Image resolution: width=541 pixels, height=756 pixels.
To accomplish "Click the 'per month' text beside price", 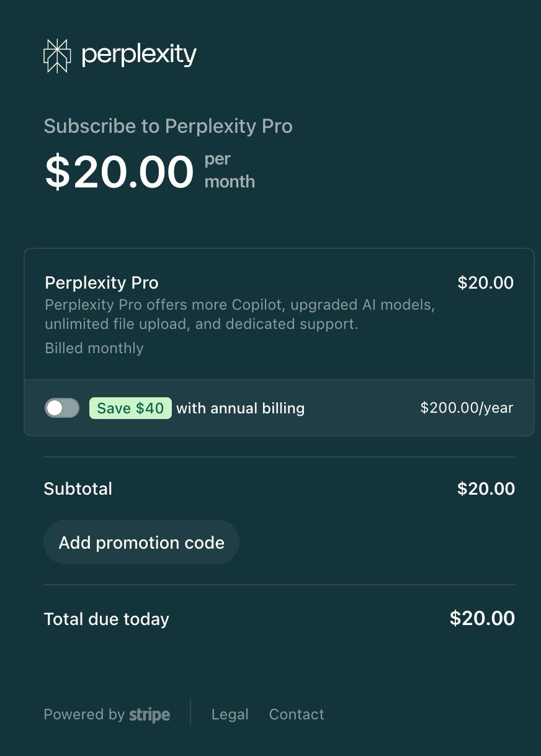I will [229, 170].
